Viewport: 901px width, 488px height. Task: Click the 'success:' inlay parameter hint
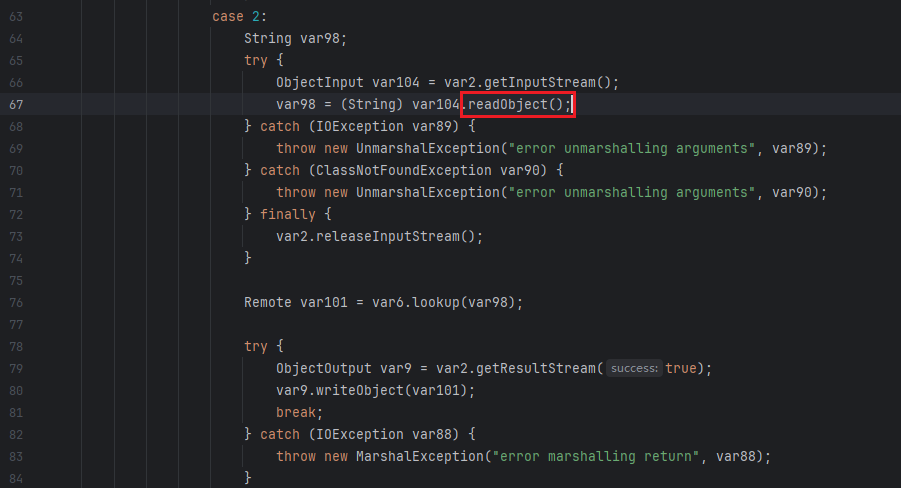634,368
